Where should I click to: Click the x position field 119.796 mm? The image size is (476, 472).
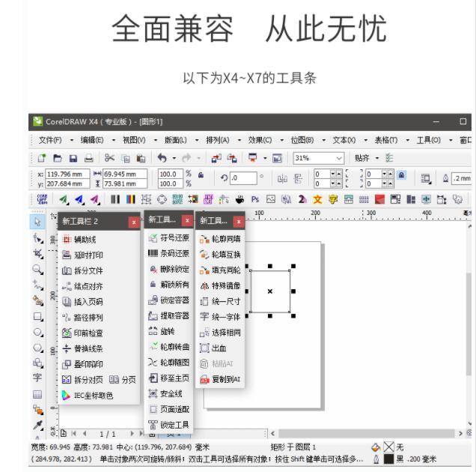[x=67, y=174]
